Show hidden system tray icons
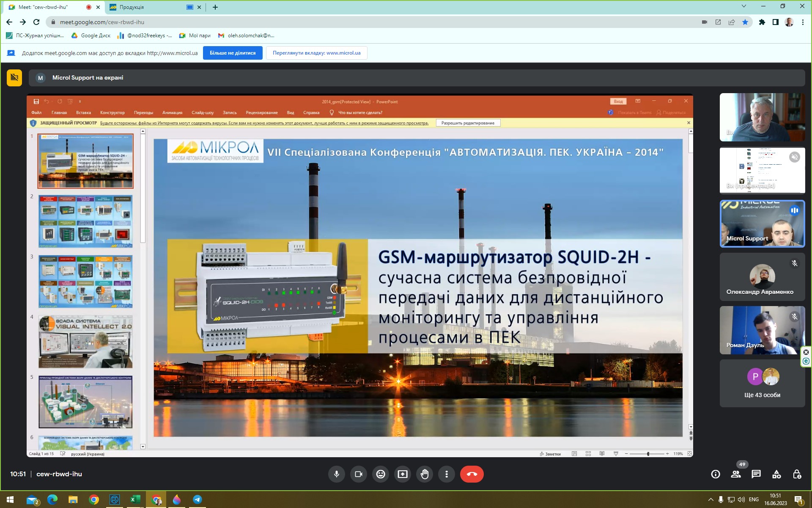The image size is (812, 508). [710, 500]
